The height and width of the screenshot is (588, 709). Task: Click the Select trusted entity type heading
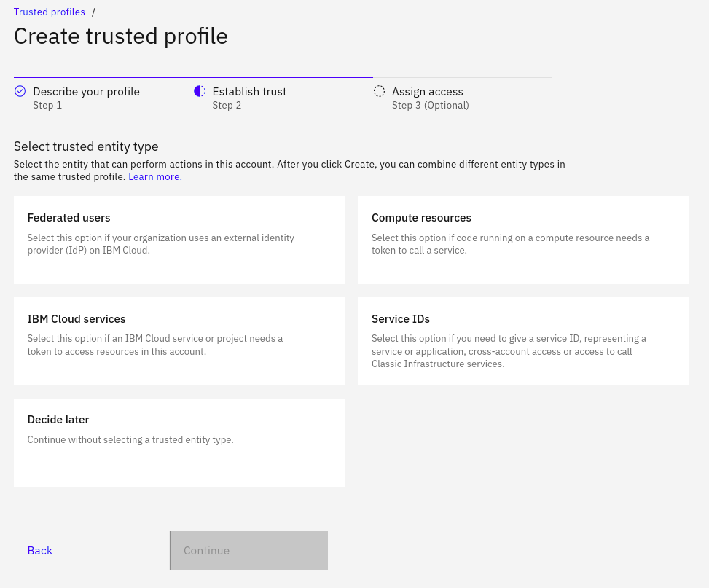pyautogui.click(x=85, y=146)
